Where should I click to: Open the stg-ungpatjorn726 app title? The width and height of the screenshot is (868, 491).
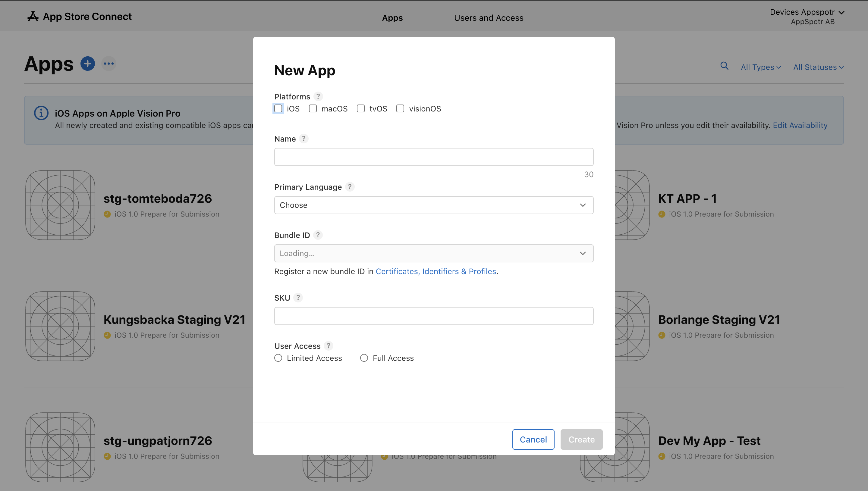click(x=158, y=441)
